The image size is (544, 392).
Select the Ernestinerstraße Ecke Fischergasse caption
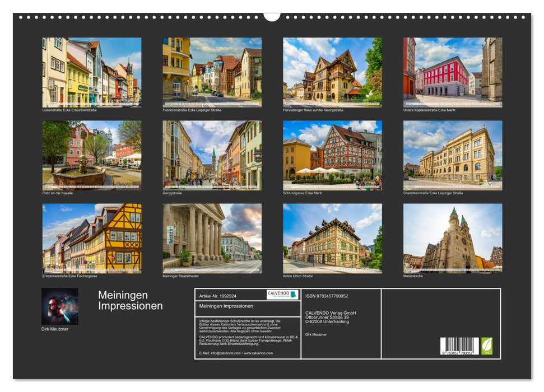[x=71, y=276]
